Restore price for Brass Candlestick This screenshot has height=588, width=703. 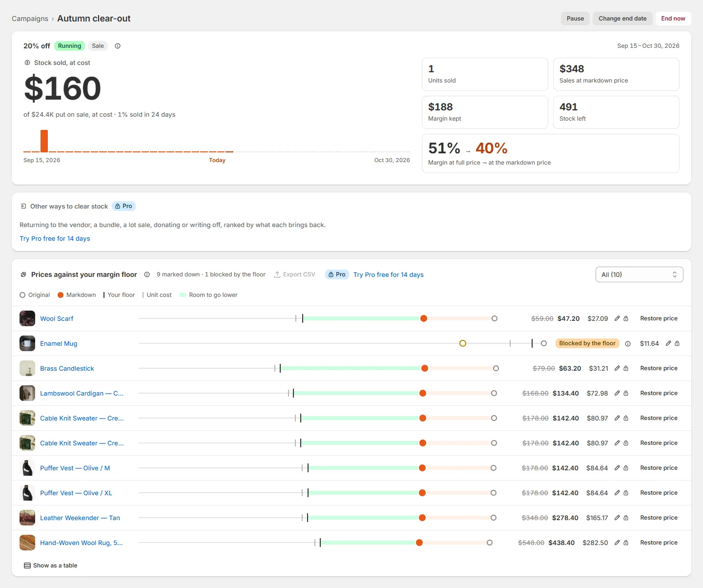(x=659, y=368)
